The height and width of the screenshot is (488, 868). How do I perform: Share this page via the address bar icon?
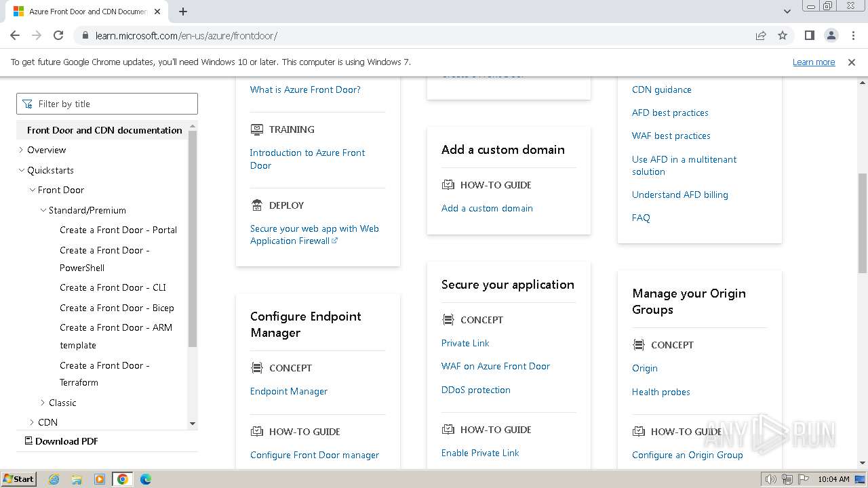pos(761,35)
